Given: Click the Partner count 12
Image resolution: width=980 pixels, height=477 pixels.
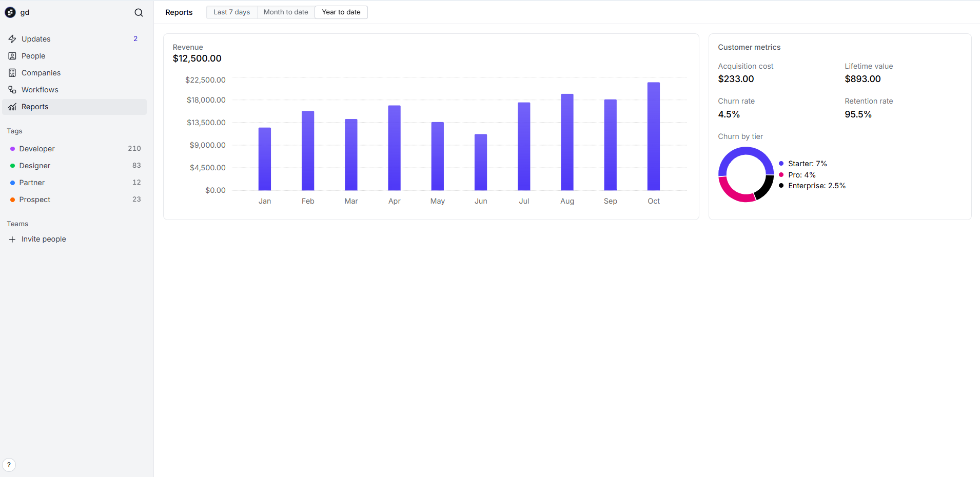Looking at the screenshot, I should [136, 182].
